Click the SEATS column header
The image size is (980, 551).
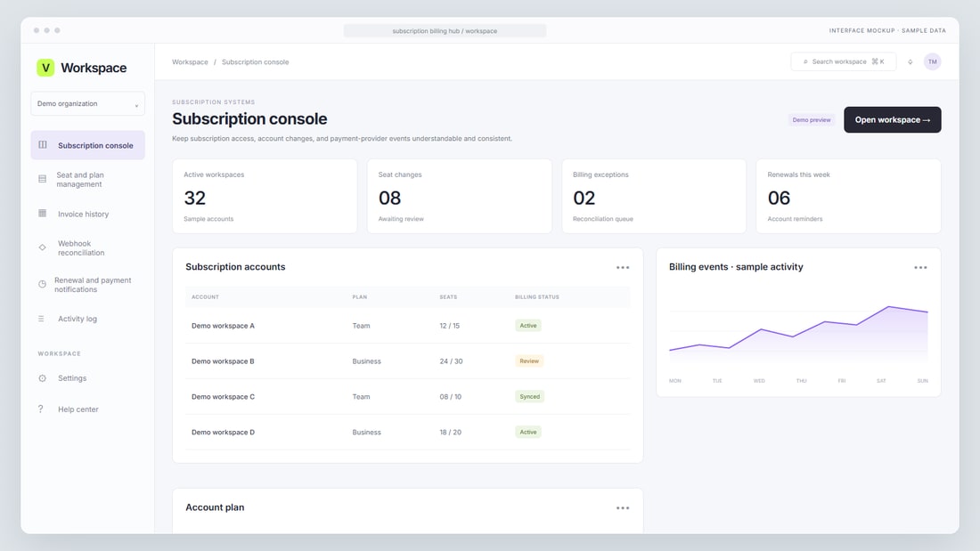point(448,296)
